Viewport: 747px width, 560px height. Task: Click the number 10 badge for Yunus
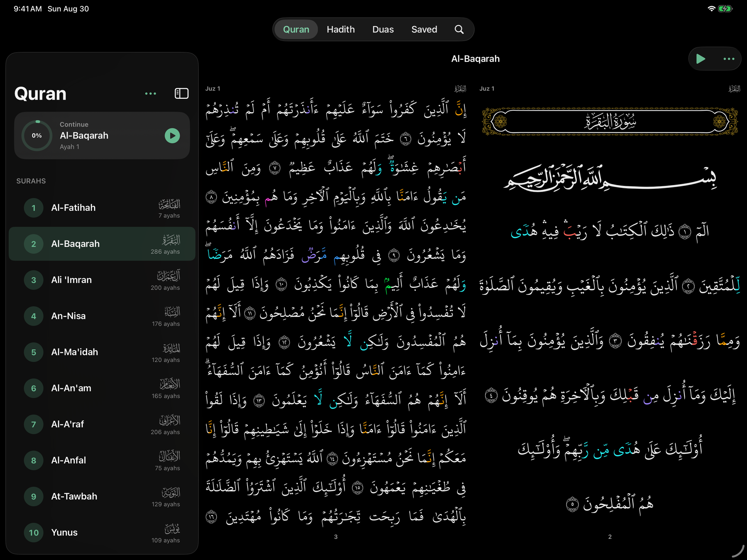[34, 533]
